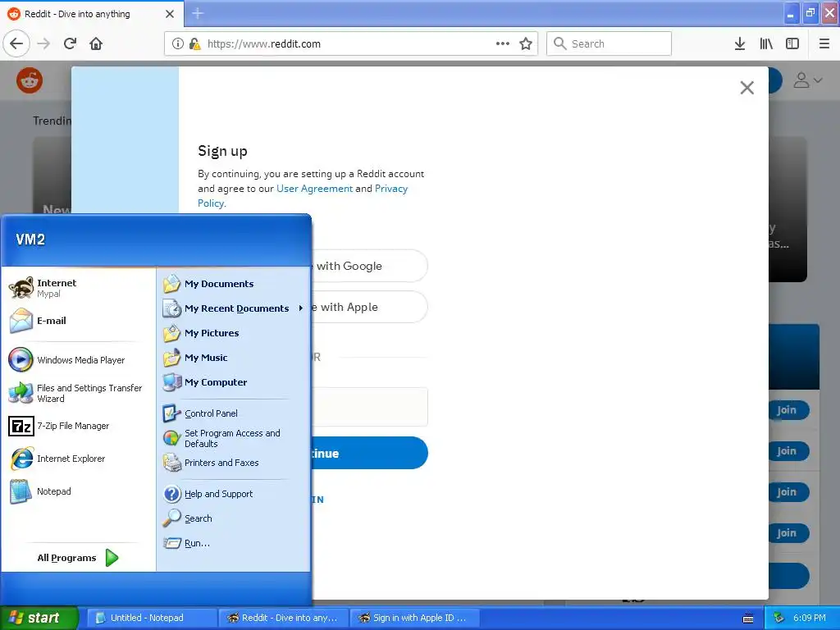Expand All Programs in Start menu
The image size is (840, 630).
tap(78, 558)
